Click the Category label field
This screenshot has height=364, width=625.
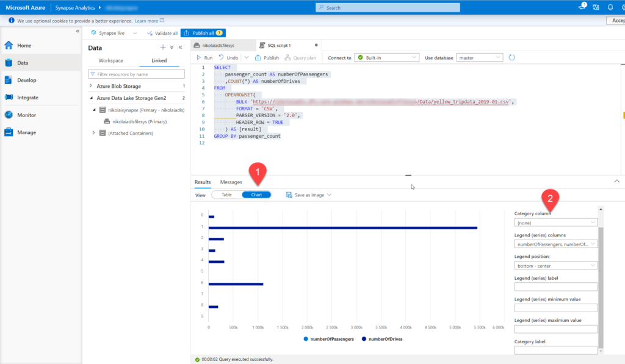[555, 351]
